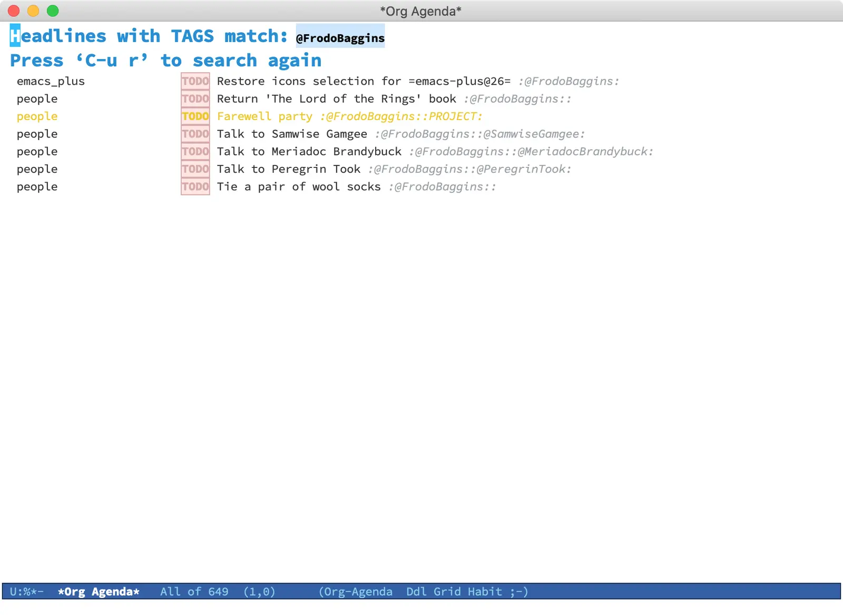Click TODO badge for Restore icons selection
This screenshot has width=843, height=616.
(x=195, y=81)
